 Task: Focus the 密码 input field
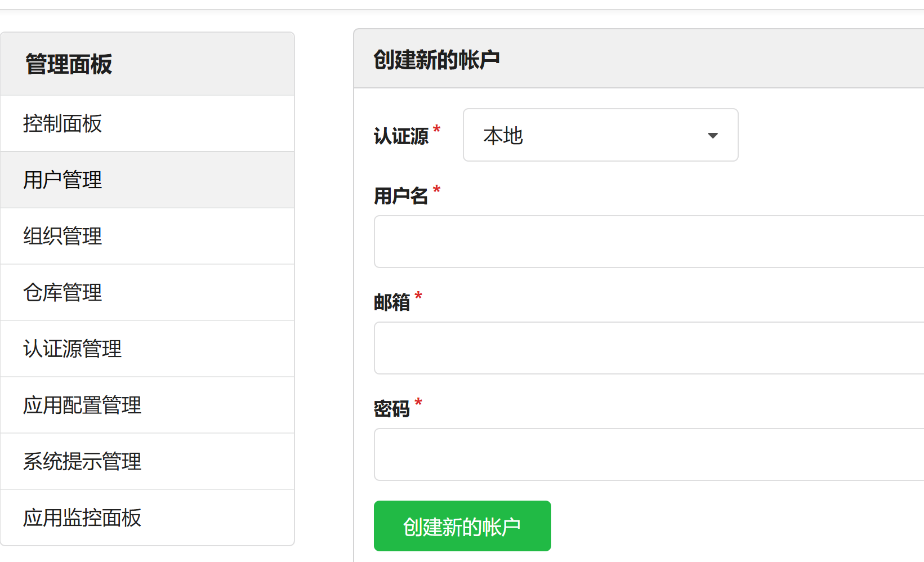648,454
